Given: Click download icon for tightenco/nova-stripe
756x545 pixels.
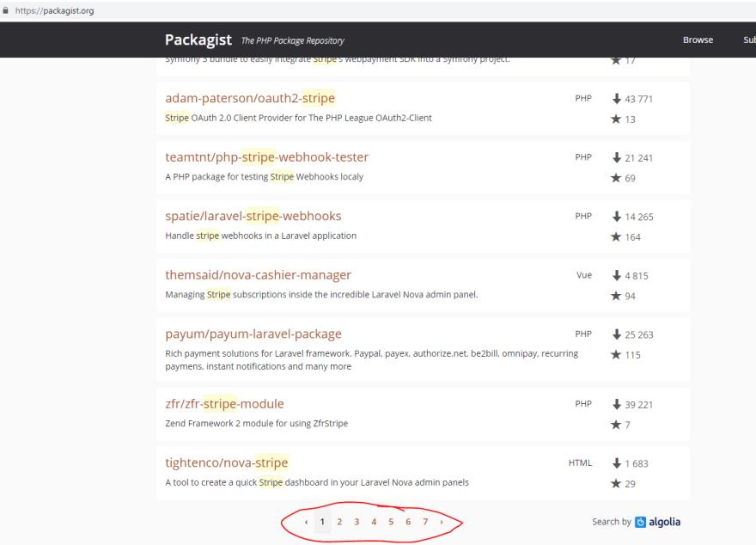Looking at the screenshot, I should coord(616,463).
